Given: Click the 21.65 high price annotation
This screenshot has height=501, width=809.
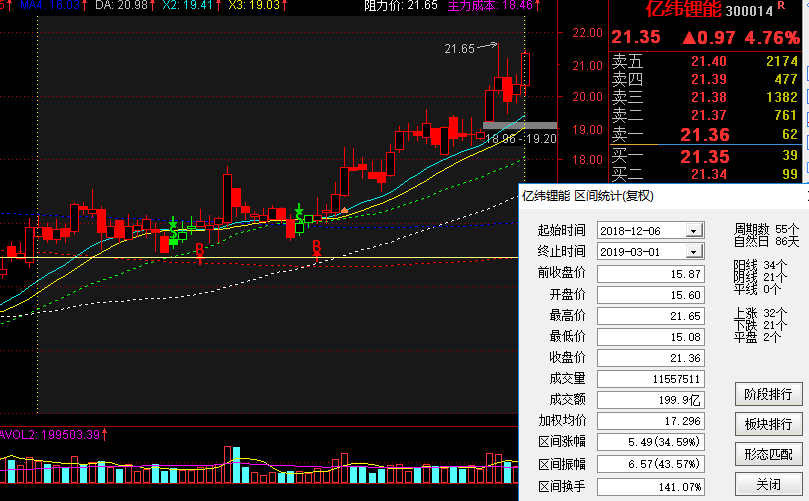Looking at the screenshot, I should [459, 49].
